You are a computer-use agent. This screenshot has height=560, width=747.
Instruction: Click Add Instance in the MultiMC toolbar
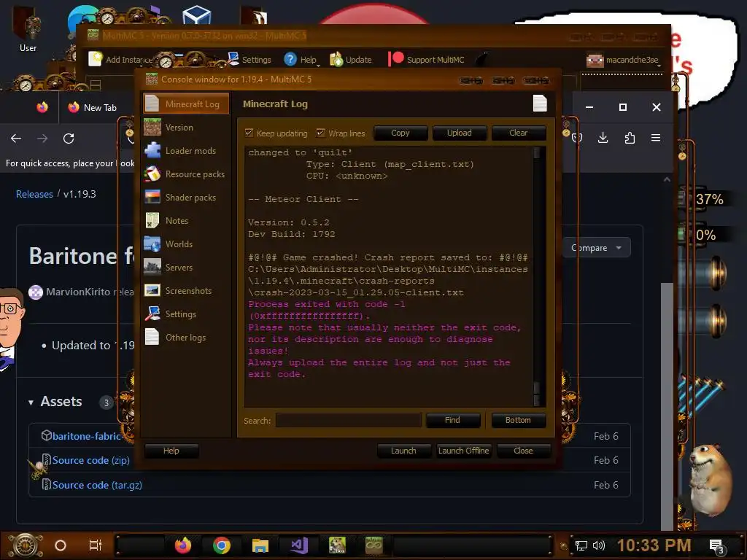[x=122, y=60]
